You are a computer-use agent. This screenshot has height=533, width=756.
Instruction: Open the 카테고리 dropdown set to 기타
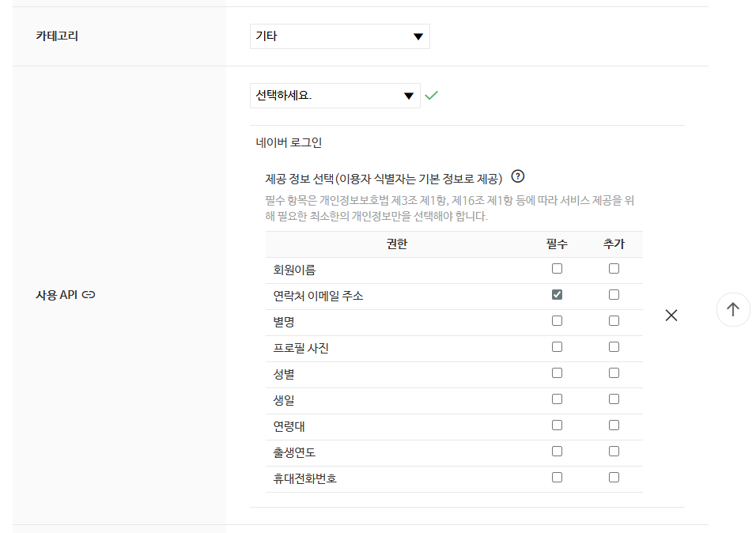(x=339, y=36)
